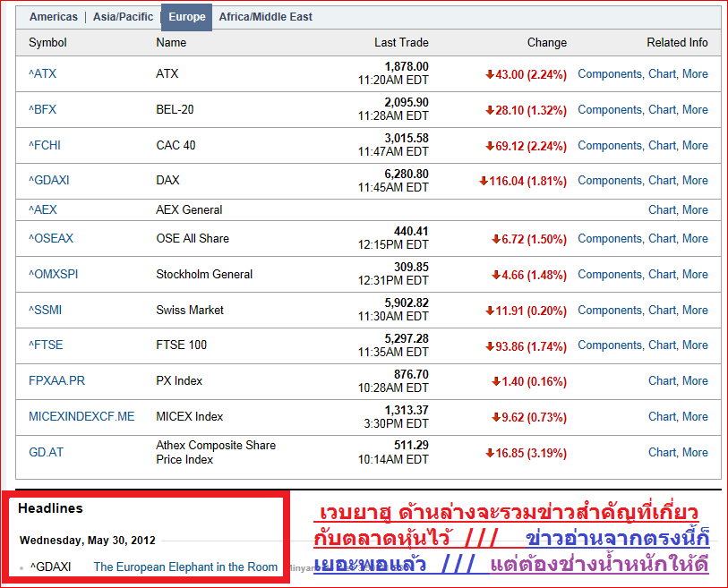View Components for ATX
Viewport: 728px width, 588px height.
[x=610, y=73]
